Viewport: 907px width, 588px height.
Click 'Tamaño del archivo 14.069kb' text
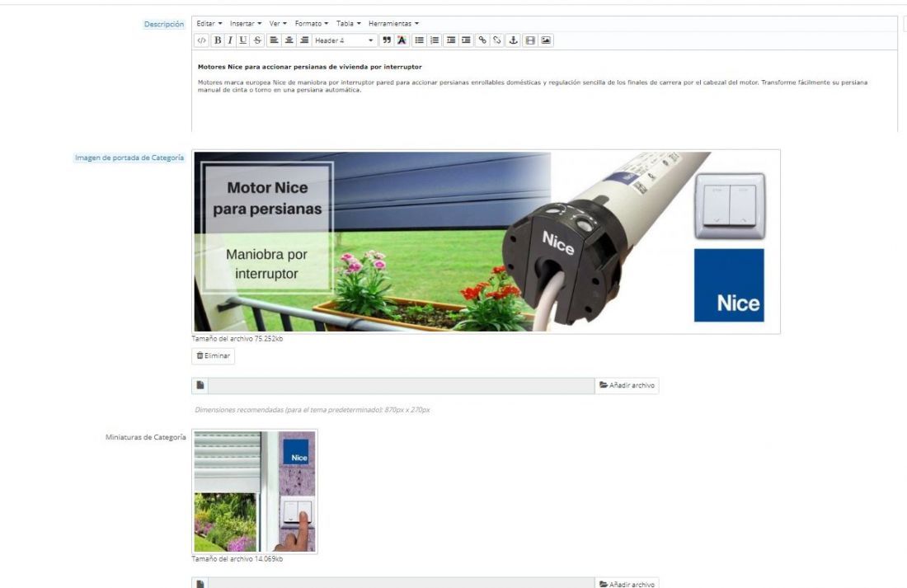click(237, 559)
